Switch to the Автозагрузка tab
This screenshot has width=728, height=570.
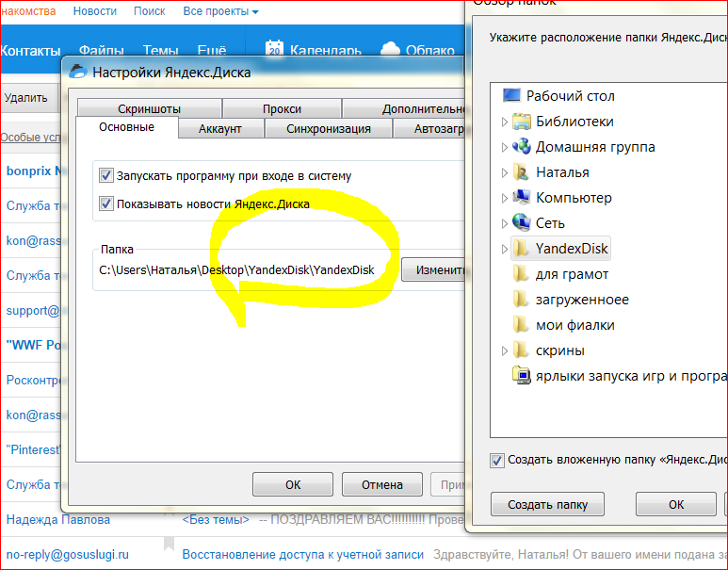point(429,129)
